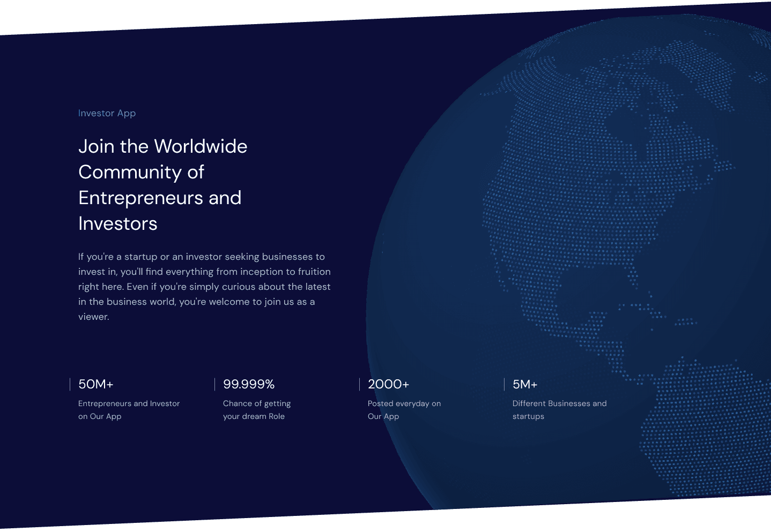Viewport: 771px width, 532px height.
Task: Click the '50M+' statistic
Action: [x=96, y=384]
